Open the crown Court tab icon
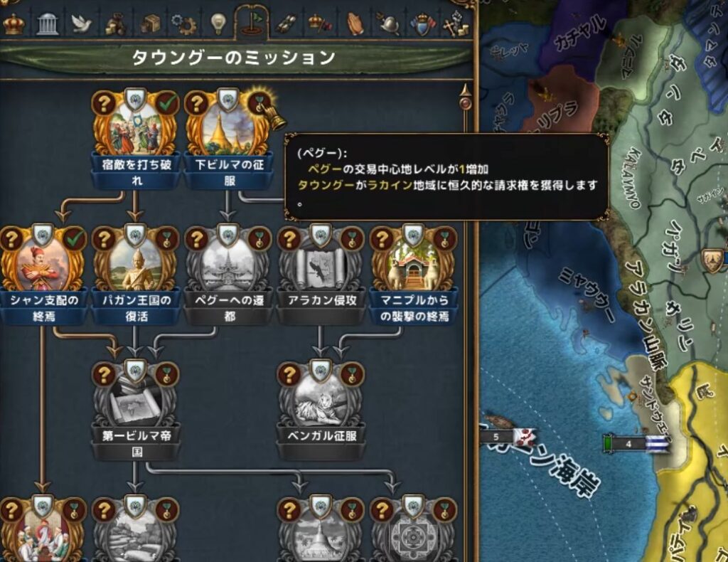Viewport: 728px width, 562px height. (x=14, y=23)
